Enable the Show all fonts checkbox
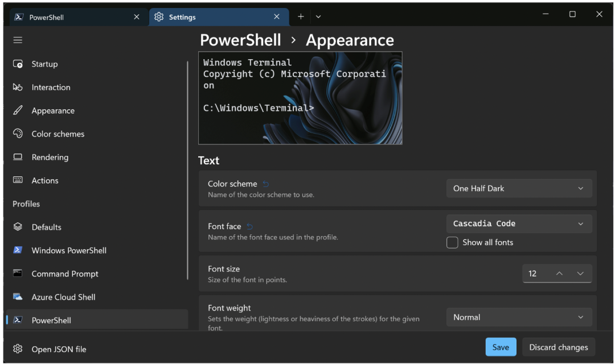 click(x=452, y=243)
